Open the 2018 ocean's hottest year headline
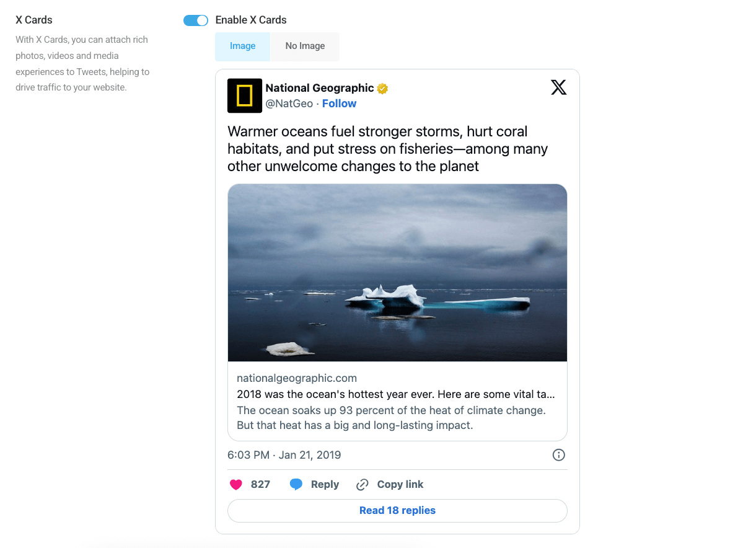756x548 pixels. click(395, 394)
